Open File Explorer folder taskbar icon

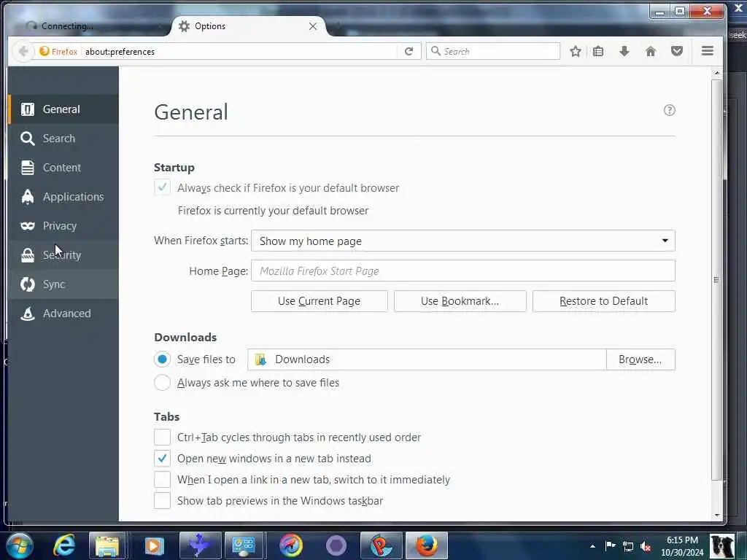(107, 545)
